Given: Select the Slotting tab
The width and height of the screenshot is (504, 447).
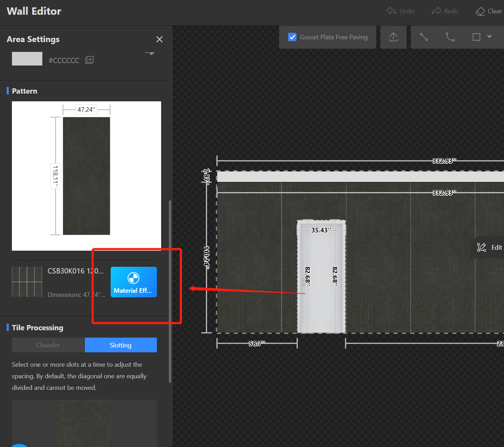Looking at the screenshot, I should (120, 345).
